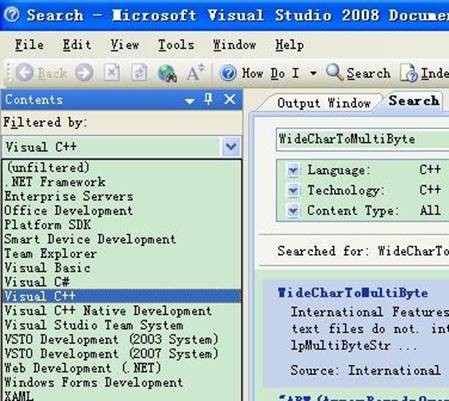
Task: Click the font size A icon
Action: click(x=195, y=72)
